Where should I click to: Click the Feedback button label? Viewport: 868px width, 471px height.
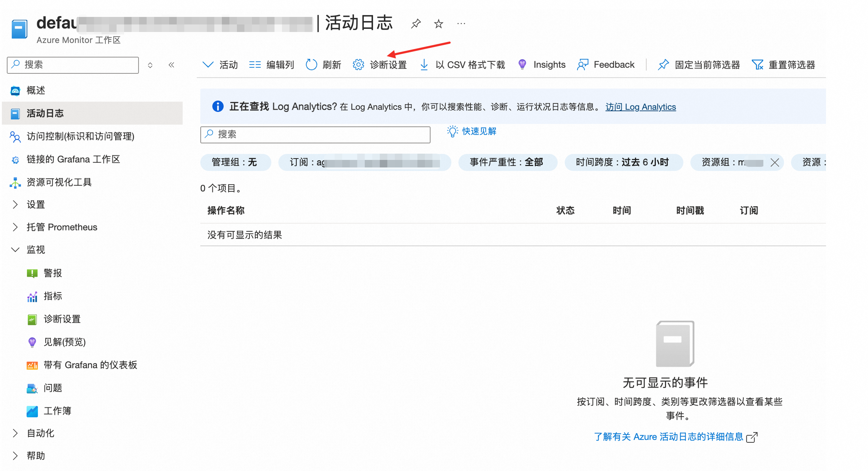(x=614, y=65)
